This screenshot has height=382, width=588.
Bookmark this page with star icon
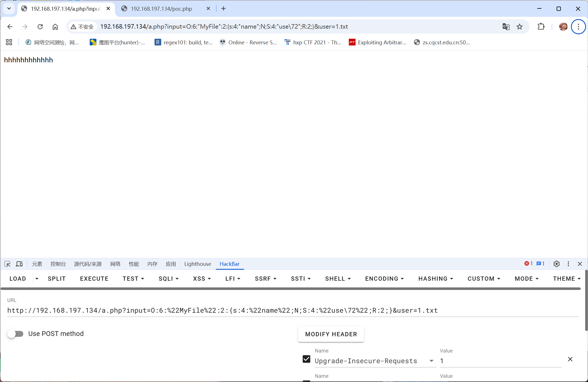tap(520, 27)
